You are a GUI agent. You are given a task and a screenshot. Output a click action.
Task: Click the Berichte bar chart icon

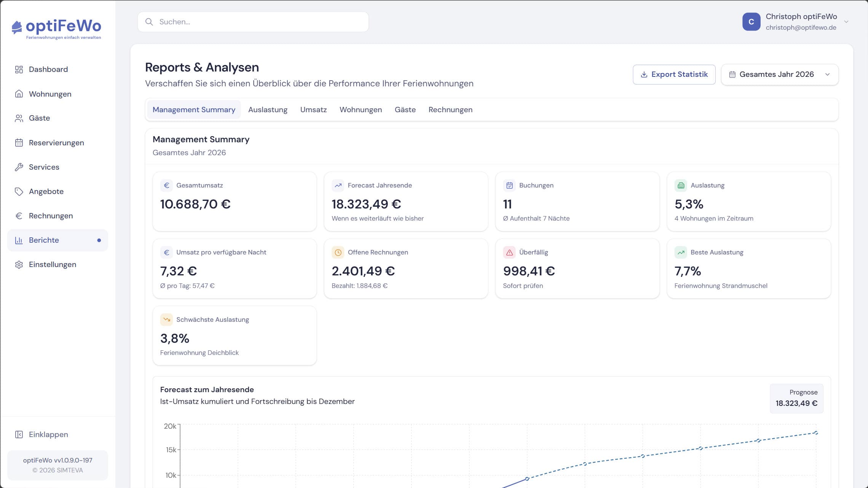19,240
